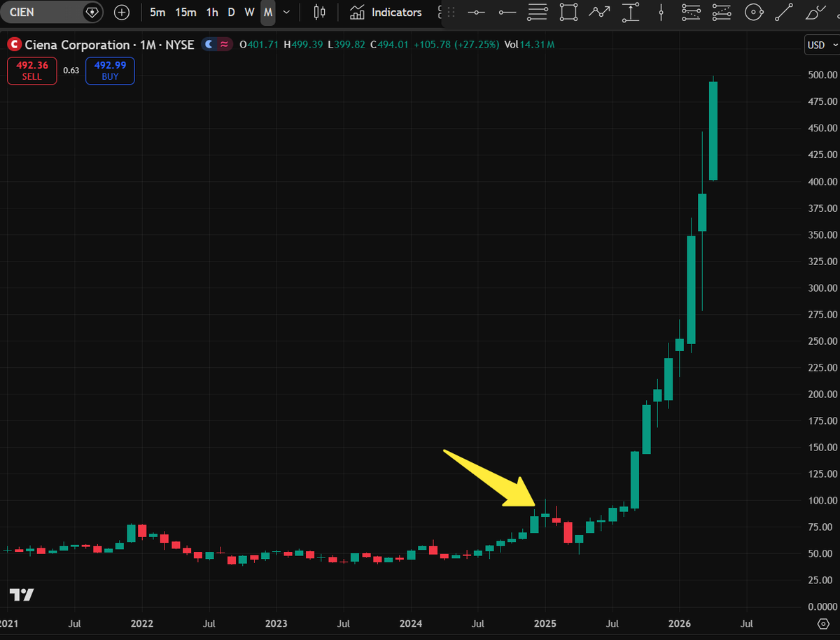Toggle the market closed moon indicator
840x640 pixels.
tap(209, 44)
